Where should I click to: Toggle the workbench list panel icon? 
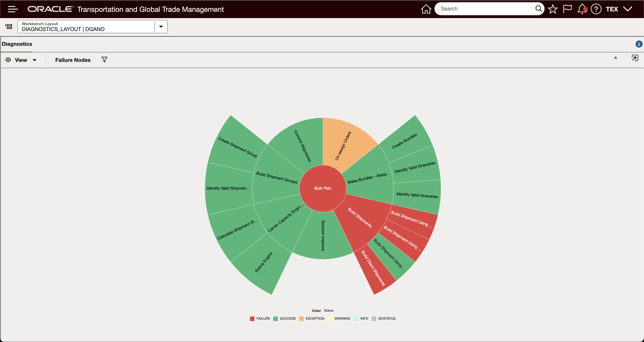[9, 27]
